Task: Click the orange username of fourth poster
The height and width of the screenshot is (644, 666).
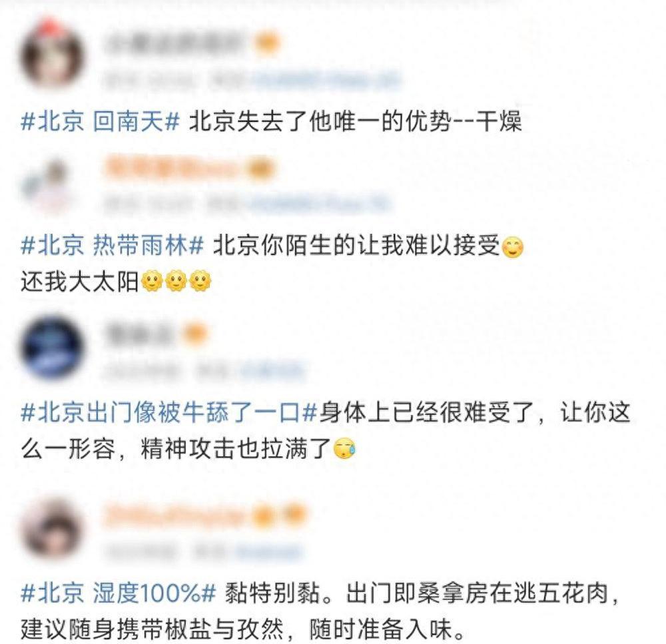Action: (x=175, y=515)
